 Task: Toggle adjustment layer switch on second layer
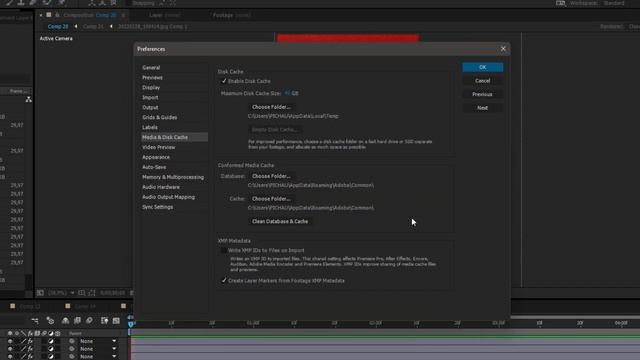51,349
